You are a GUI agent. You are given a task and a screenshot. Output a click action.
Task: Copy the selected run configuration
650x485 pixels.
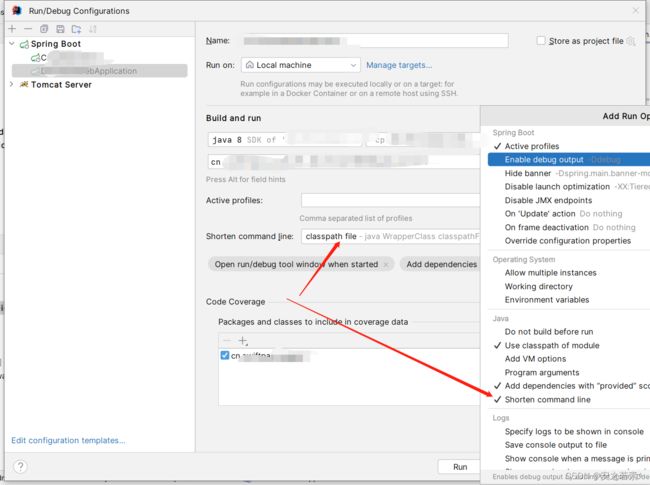[44, 29]
